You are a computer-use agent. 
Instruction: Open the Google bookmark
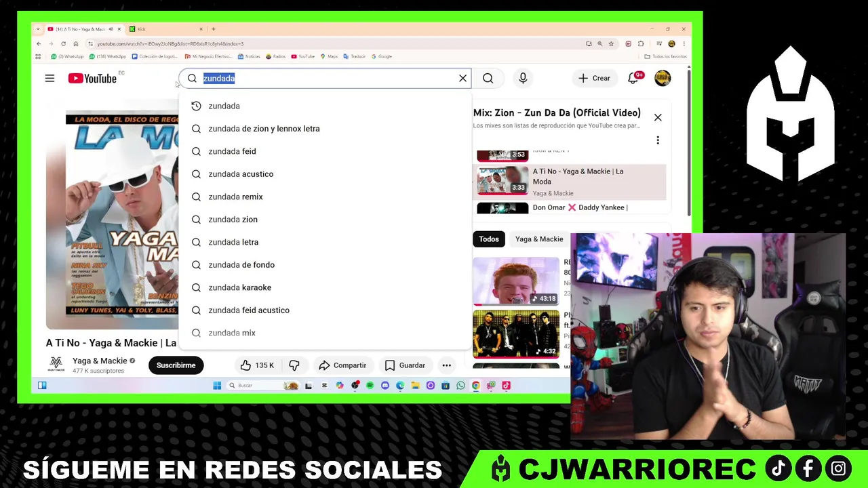tap(380, 56)
